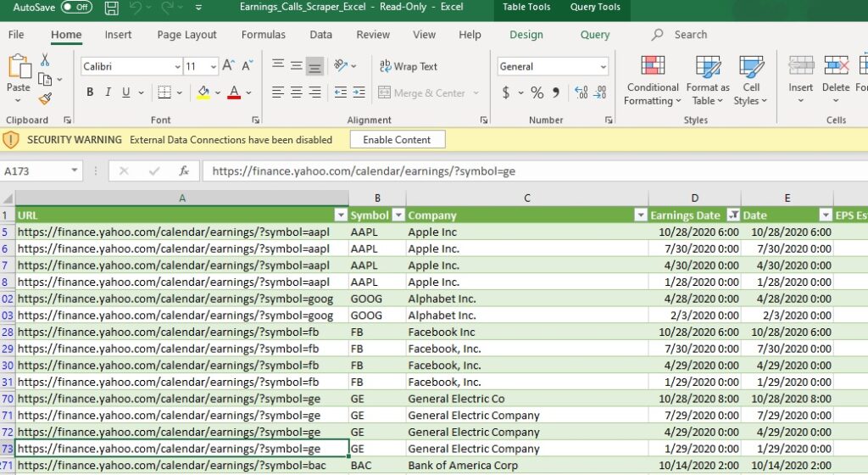Click the Decrease Indent icon
This screenshot has width=868, height=475.
(341, 92)
